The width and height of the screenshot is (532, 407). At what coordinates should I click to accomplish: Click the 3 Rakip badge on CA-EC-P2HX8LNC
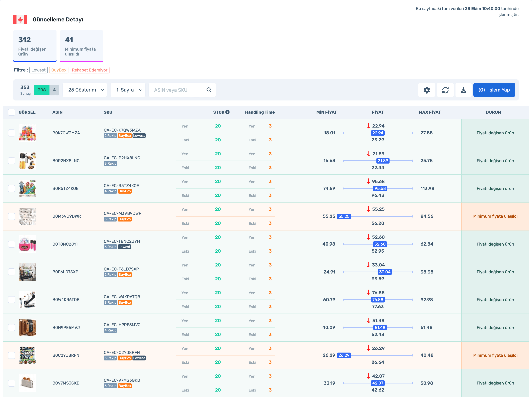110,164
